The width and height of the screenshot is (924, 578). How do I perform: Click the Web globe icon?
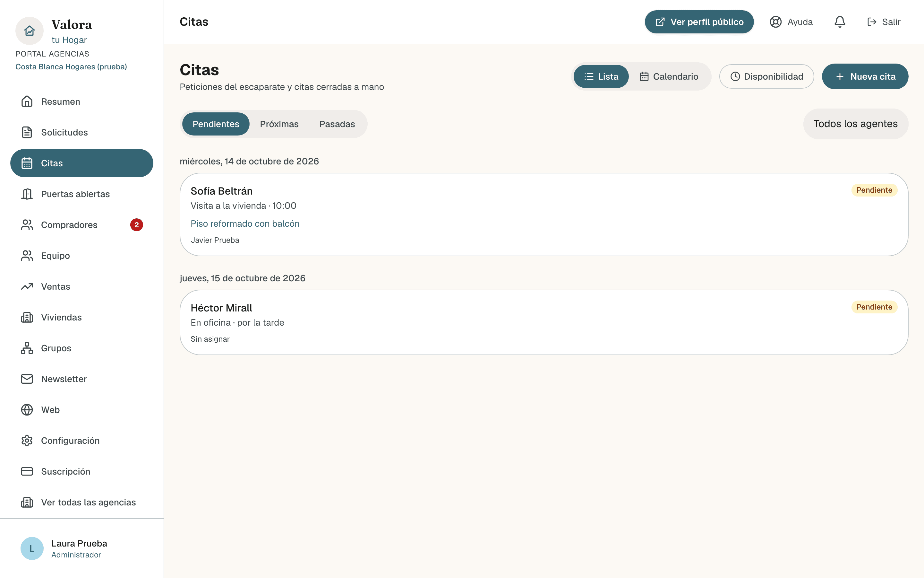coord(27,410)
